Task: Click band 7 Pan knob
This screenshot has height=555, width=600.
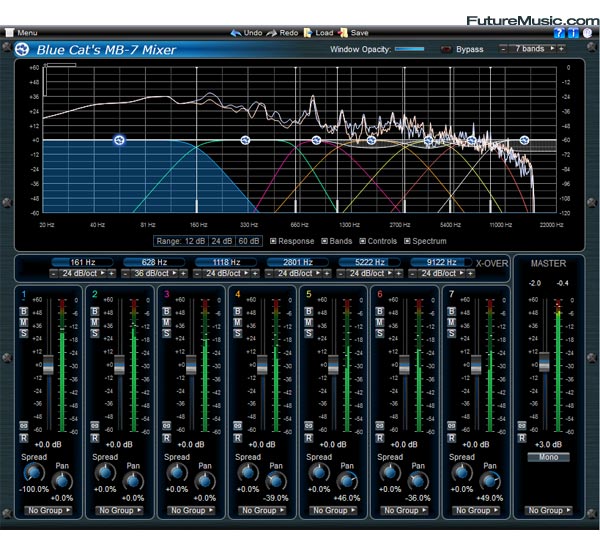Action: tap(490, 482)
